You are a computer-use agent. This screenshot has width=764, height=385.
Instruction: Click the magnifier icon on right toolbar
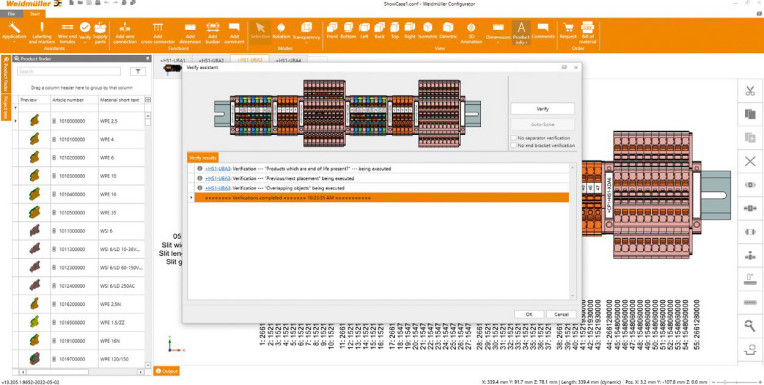pyautogui.click(x=750, y=326)
